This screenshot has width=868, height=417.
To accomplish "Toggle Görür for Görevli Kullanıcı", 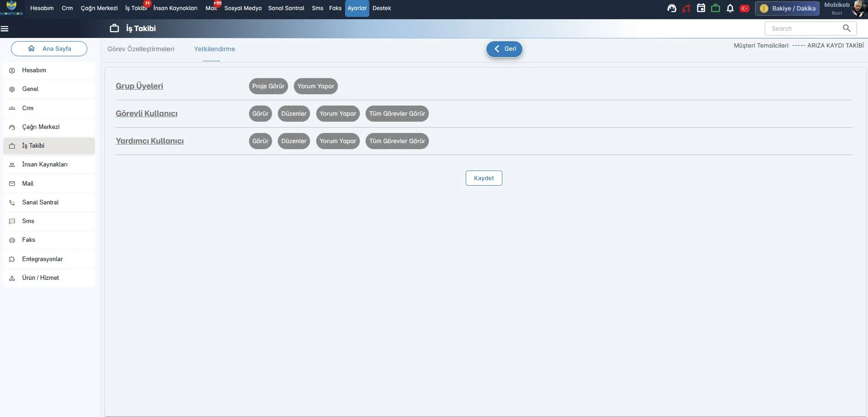I will click(x=260, y=113).
